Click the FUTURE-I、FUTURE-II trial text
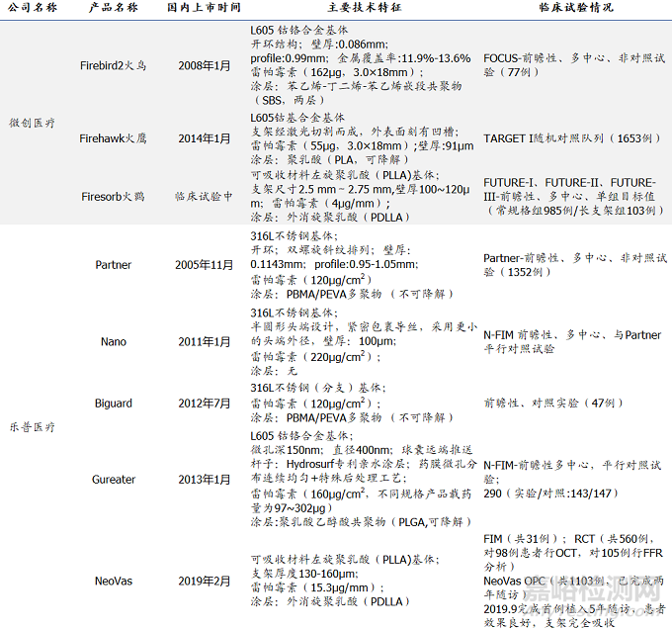672x629 pixels. [x=573, y=197]
